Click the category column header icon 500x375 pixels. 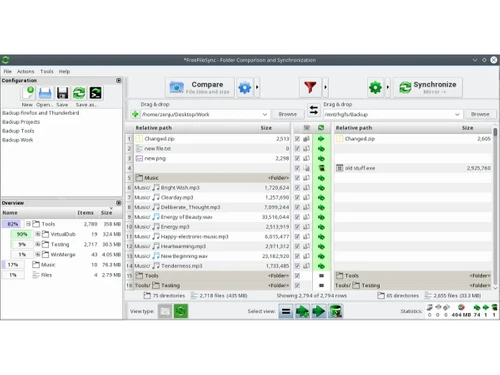[307, 128]
